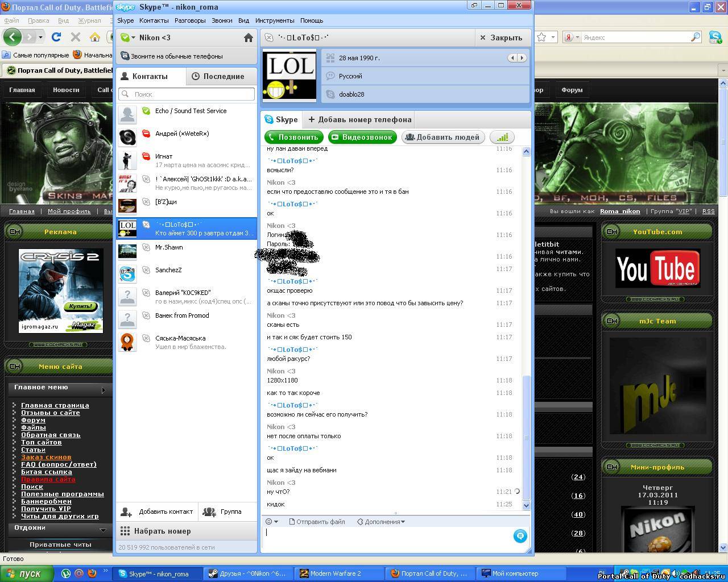Viewport: 728px width, 582px height.
Task: Click the Сяська-Масяська contact avatar
Action: tap(127, 342)
